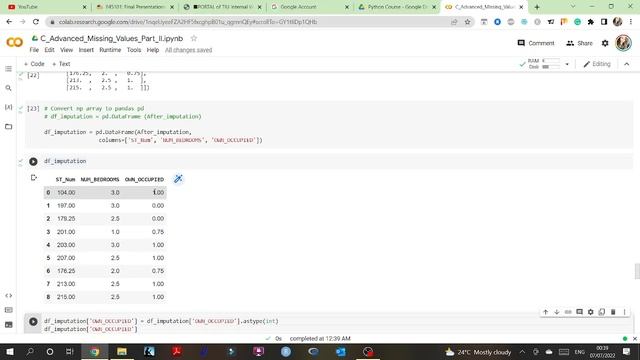Open the code snippets icon in sidebar
Viewport: 640px width, 360px height.
click(x=9, y=296)
